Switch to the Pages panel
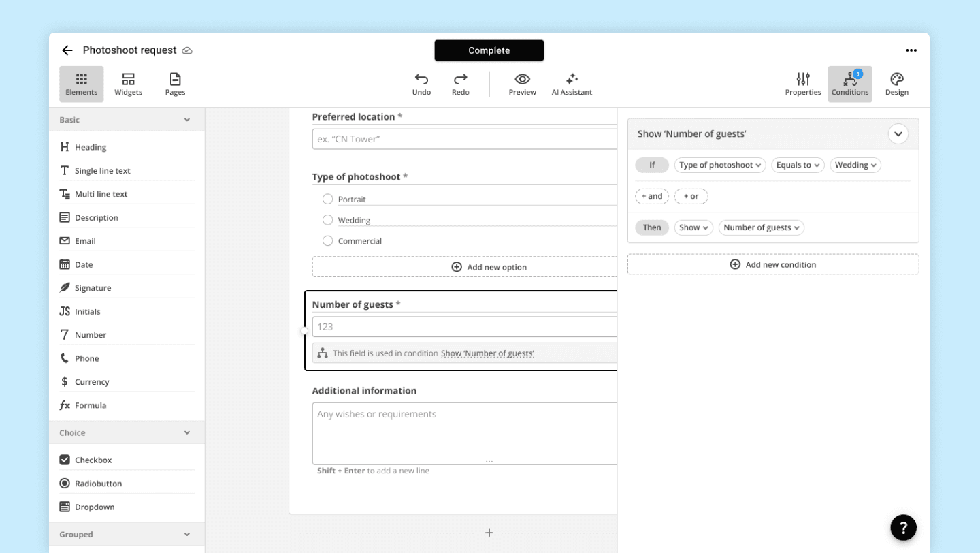Screen dimensions: 980x553 pos(175,84)
